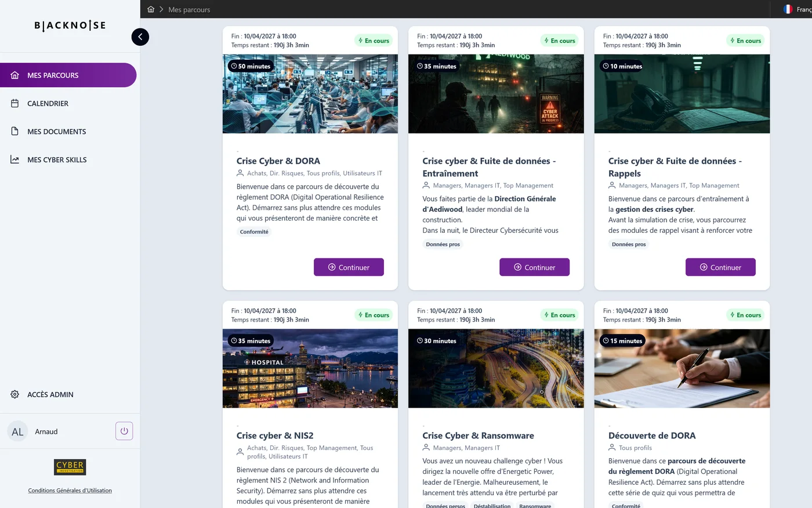This screenshot has width=812, height=508.
Task: Open Mes Parcours in the sidebar
Action: coord(68,75)
